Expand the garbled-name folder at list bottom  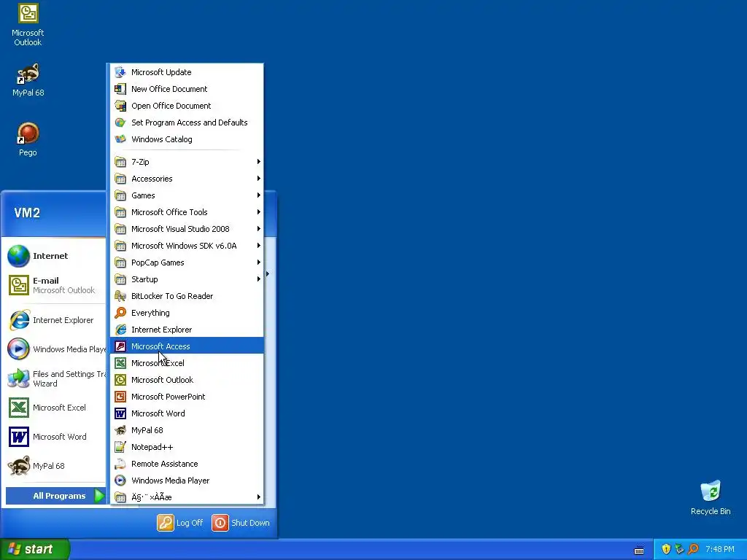(187, 497)
